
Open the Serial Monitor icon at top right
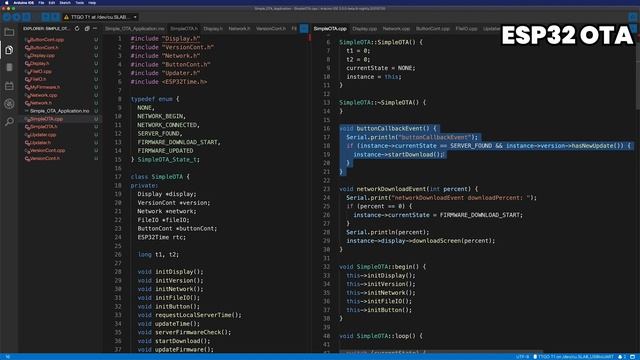point(633,17)
